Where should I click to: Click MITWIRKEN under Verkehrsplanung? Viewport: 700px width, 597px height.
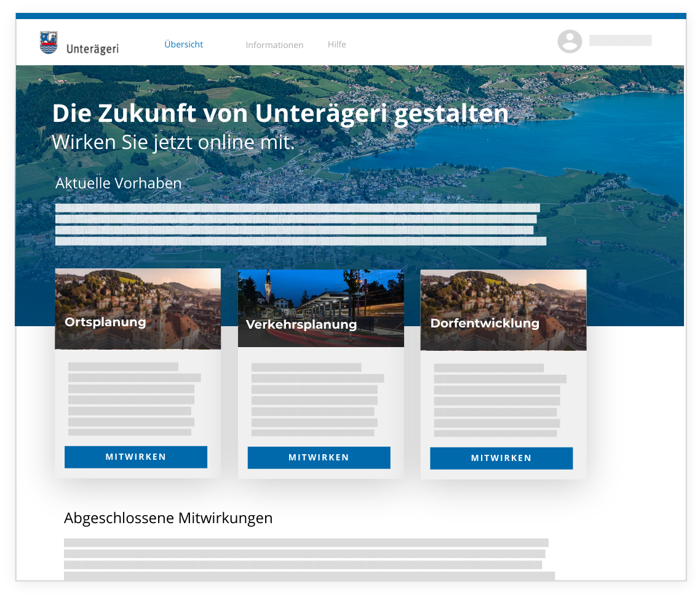coord(319,457)
